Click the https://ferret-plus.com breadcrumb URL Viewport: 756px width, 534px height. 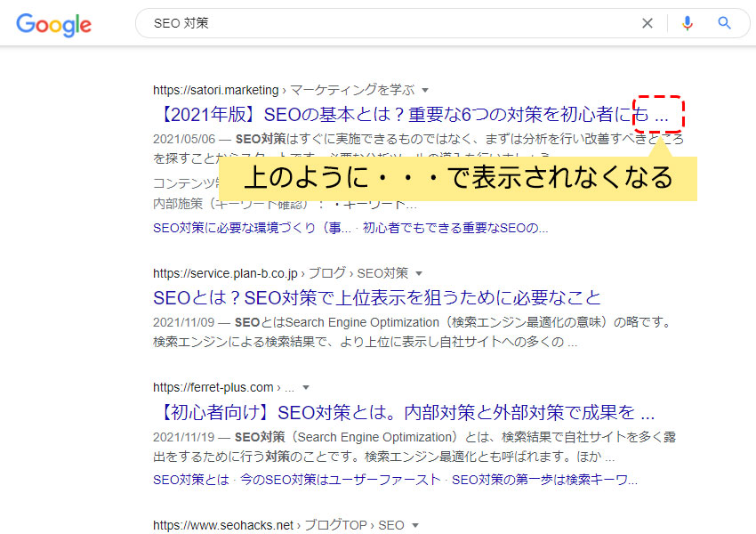pos(213,387)
